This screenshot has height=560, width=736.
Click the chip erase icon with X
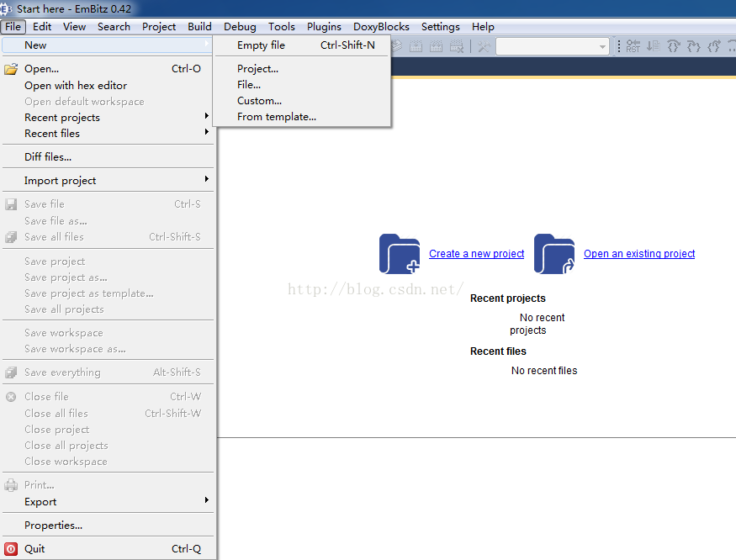click(457, 46)
